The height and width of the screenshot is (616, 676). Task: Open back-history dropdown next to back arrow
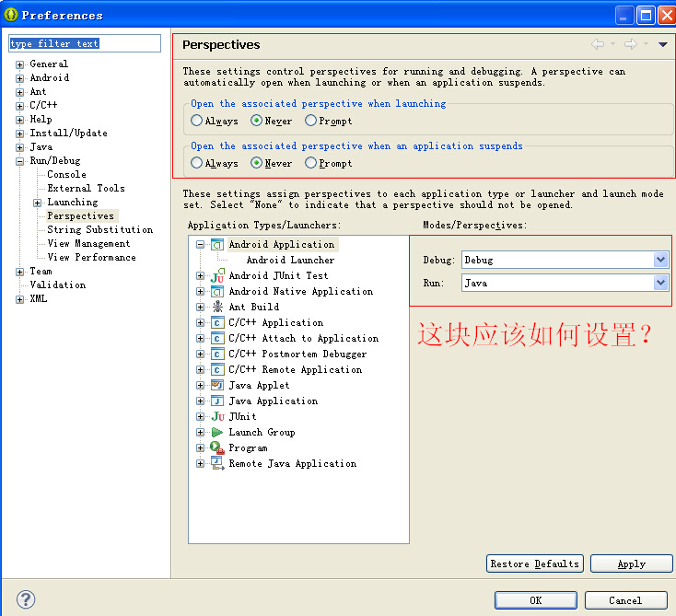(612, 44)
